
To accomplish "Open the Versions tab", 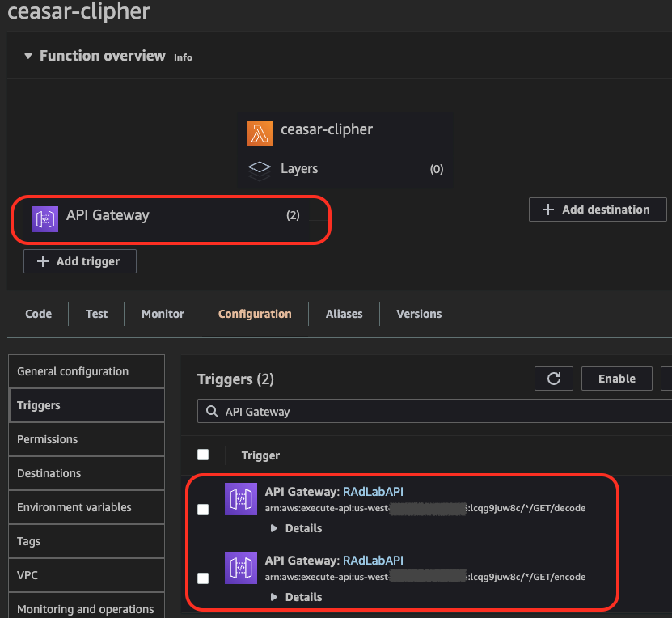I will 419,314.
